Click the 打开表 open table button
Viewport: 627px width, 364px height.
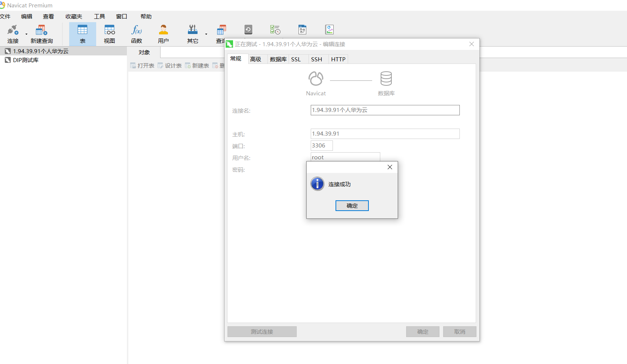(x=142, y=65)
